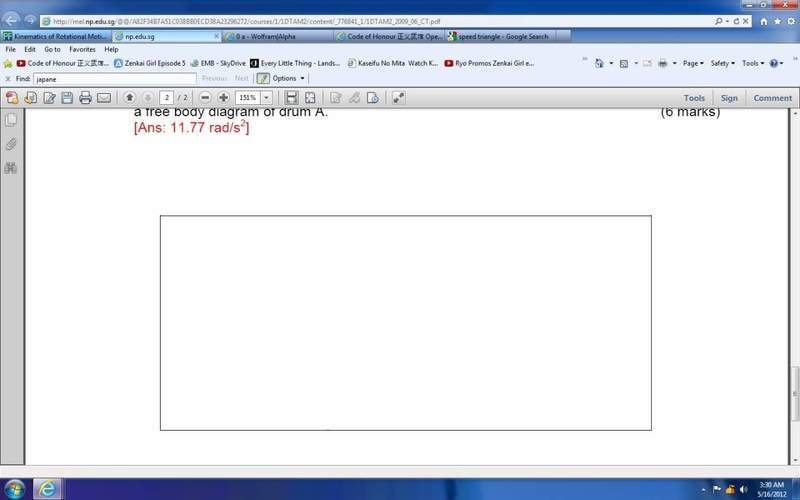Click the Find text input field
The width and height of the screenshot is (800, 500).
coord(115,79)
